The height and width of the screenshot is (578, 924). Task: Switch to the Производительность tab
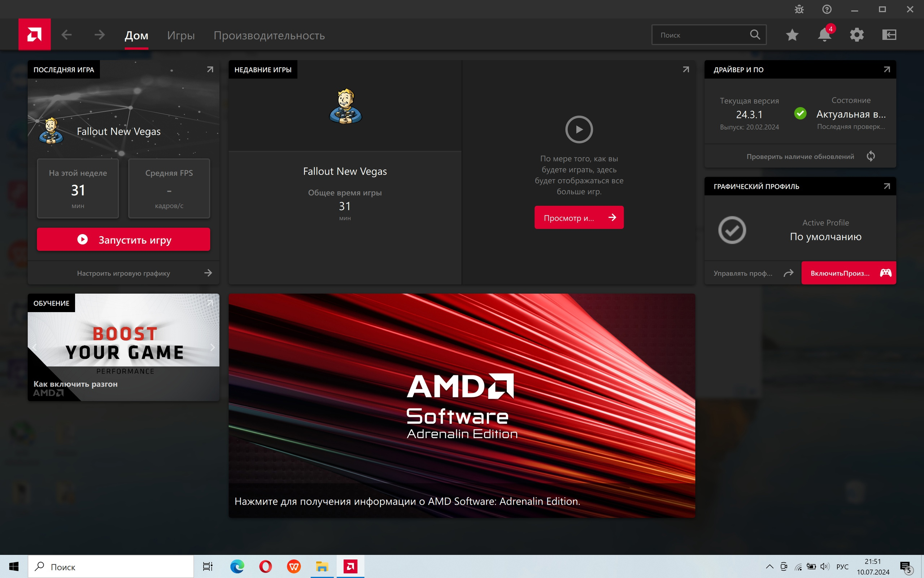point(269,35)
